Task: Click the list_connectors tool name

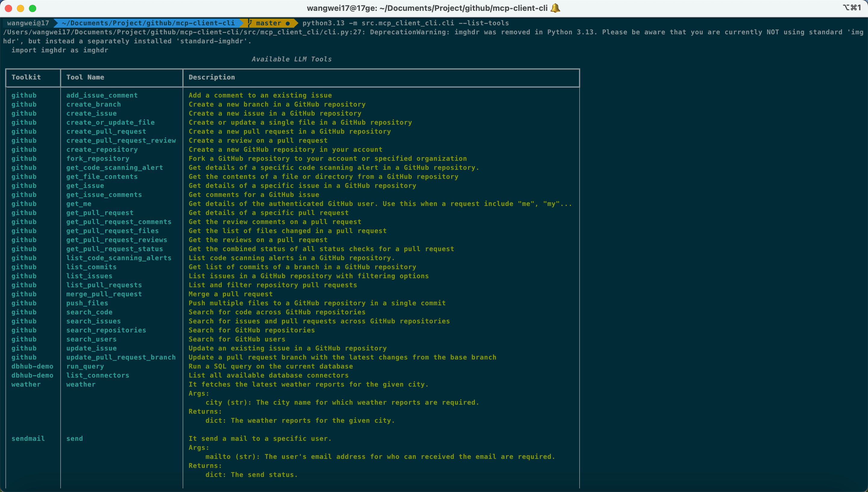Action: click(98, 375)
